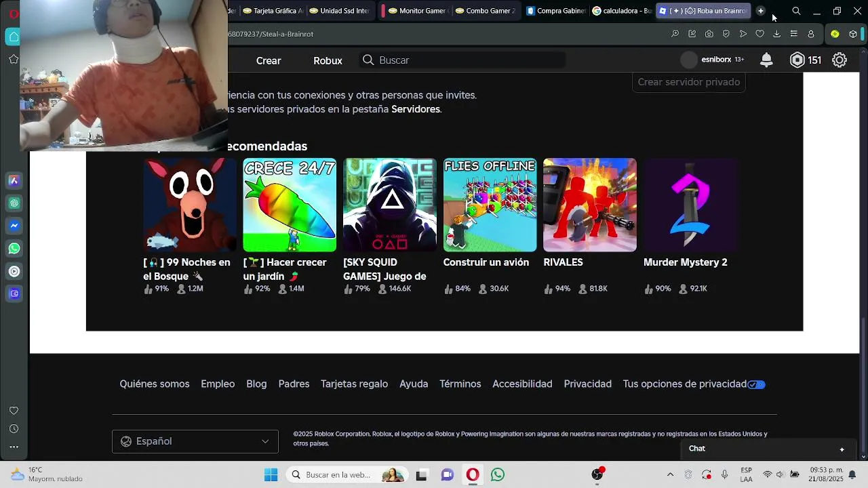Open Términos footer link
The image size is (868, 488).
(x=460, y=384)
